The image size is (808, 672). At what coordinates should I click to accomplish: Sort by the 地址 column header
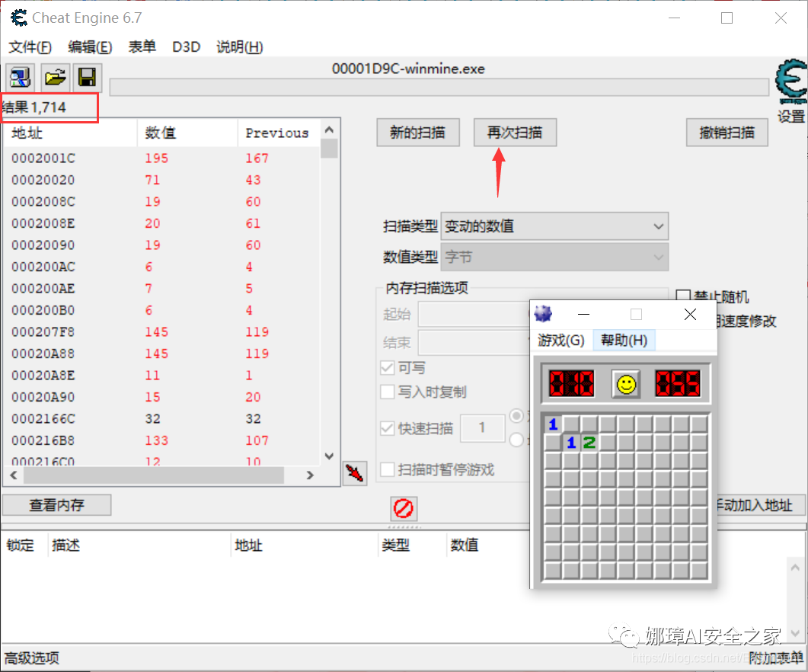[x=70, y=133]
